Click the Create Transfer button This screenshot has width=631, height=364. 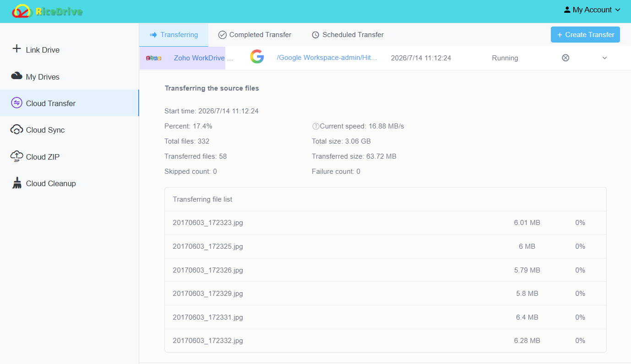click(585, 35)
